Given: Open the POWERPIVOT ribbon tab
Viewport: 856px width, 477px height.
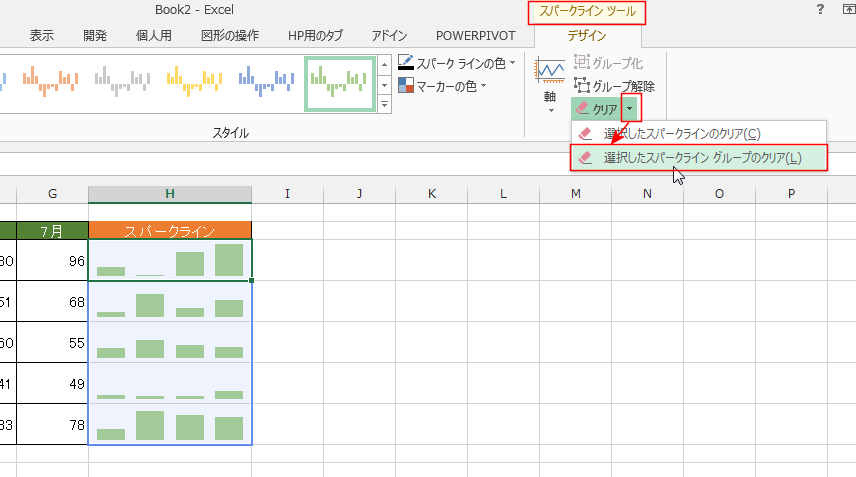Looking at the screenshot, I should [x=475, y=35].
